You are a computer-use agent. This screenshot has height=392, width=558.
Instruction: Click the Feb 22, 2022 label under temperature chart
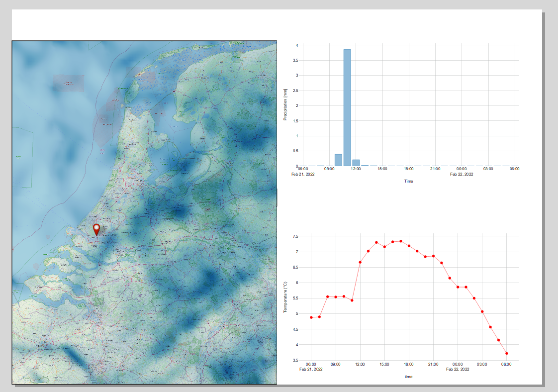coord(457,370)
